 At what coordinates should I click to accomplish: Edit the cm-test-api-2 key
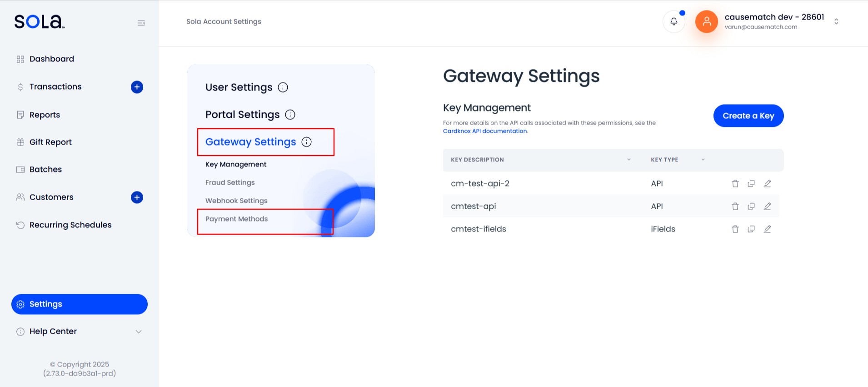tap(768, 184)
